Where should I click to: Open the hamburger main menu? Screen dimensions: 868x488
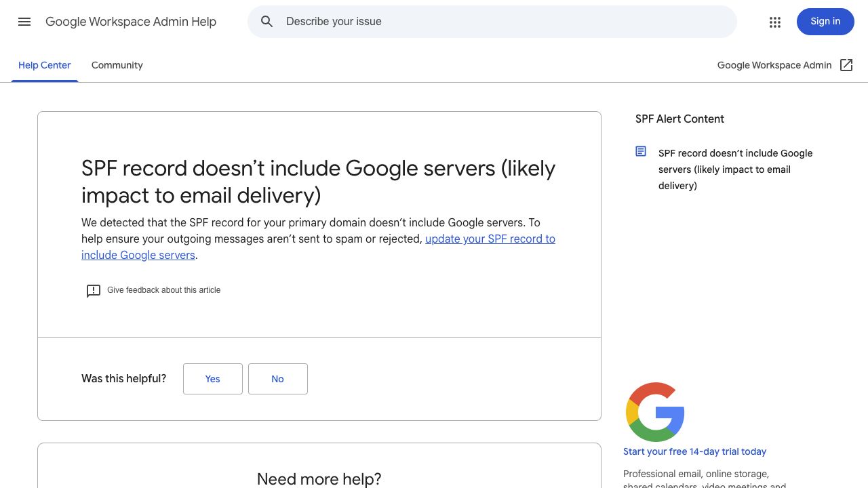[x=24, y=22]
